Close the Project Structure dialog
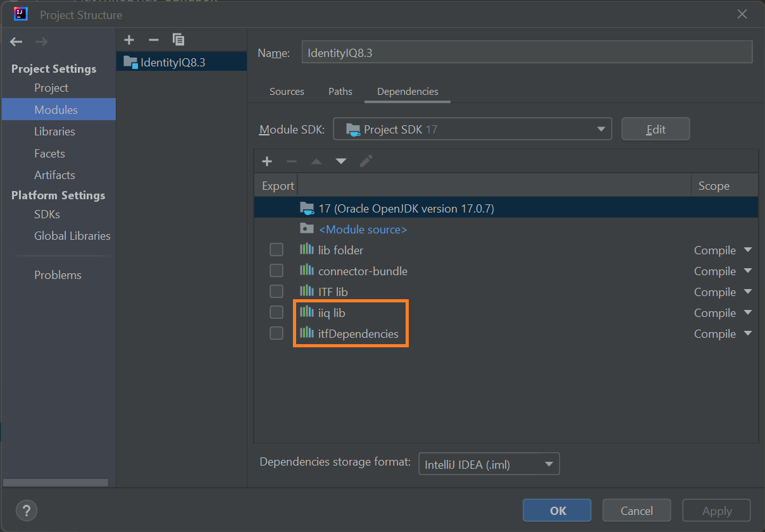This screenshot has width=765, height=532. coord(743,14)
